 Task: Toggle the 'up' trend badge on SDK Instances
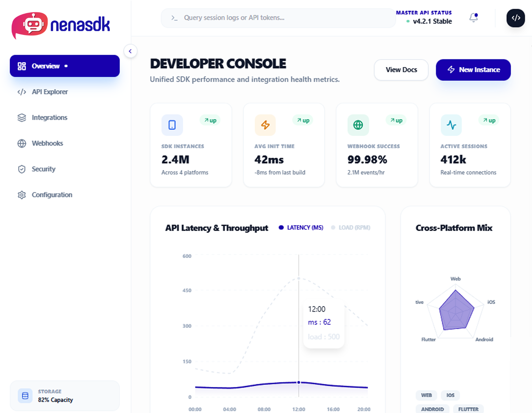coord(210,120)
